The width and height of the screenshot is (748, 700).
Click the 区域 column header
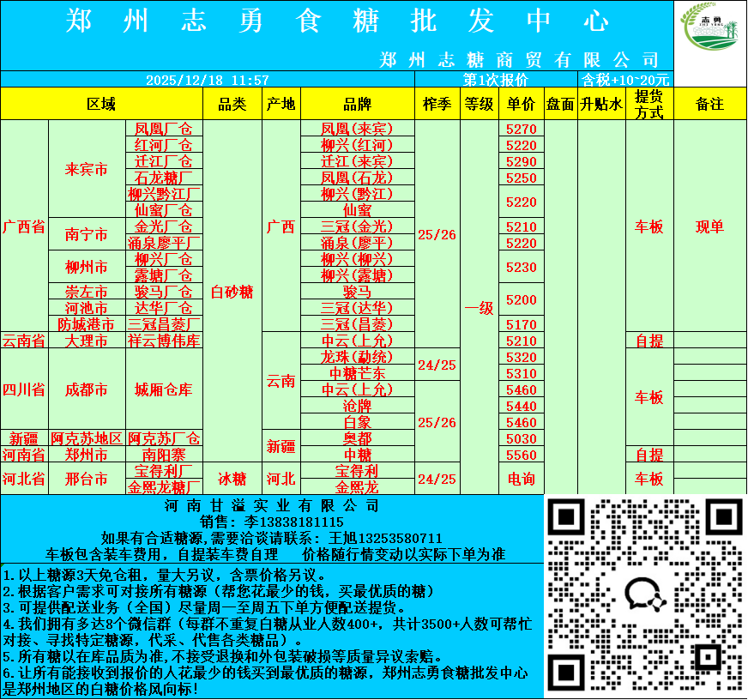click(101, 104)
